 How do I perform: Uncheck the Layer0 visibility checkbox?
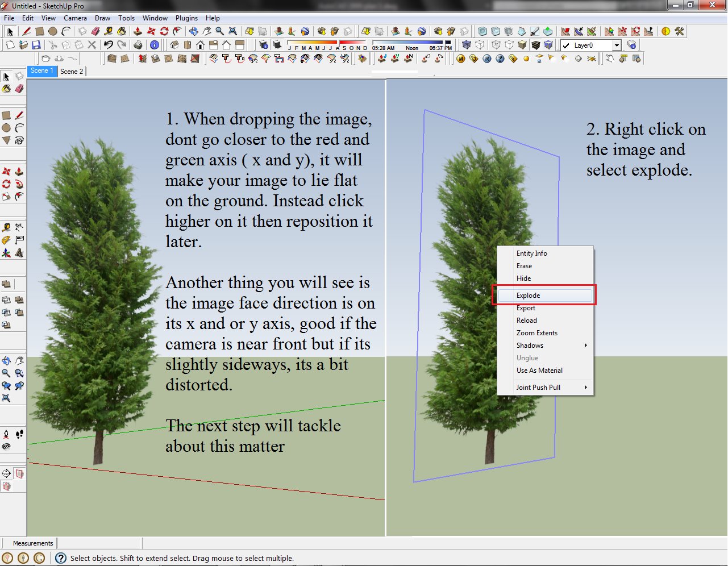(x=566, y=45)
